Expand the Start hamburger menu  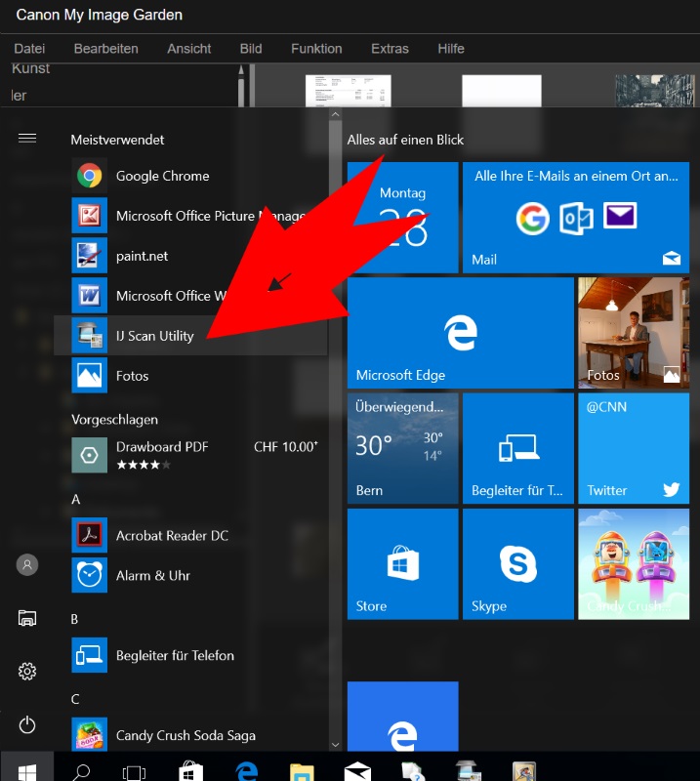coord(27,139)
